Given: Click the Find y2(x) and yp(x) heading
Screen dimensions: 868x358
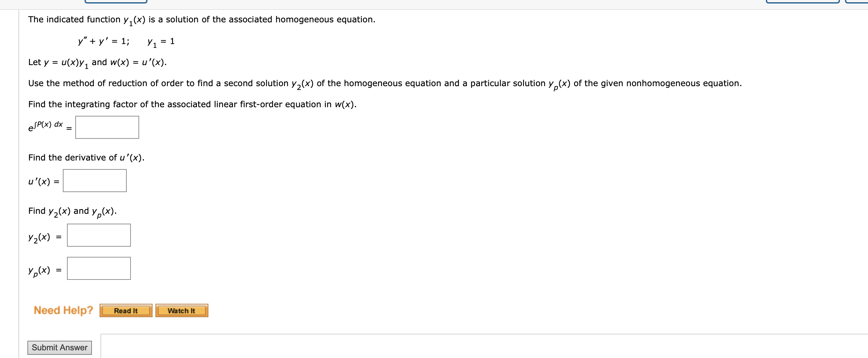Looking at the screenshot, I should click(x=72, y=211).
